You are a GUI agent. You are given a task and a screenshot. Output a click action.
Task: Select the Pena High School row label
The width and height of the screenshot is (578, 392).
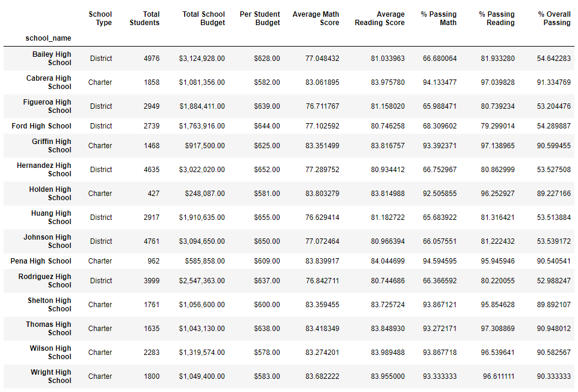point(41,261)
